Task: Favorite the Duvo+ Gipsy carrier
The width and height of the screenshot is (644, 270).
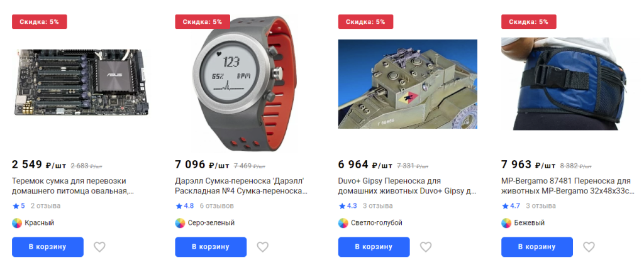Action: [426, 247]
